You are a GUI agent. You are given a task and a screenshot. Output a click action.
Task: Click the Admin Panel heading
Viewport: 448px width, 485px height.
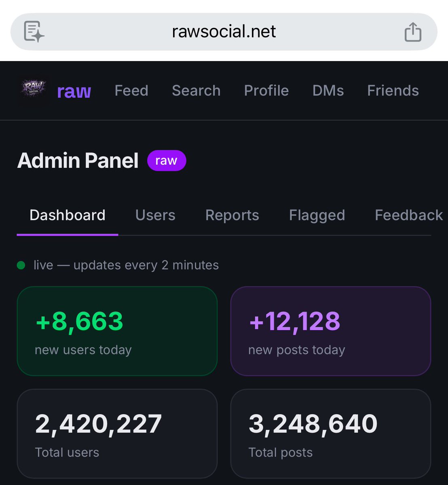78,161
